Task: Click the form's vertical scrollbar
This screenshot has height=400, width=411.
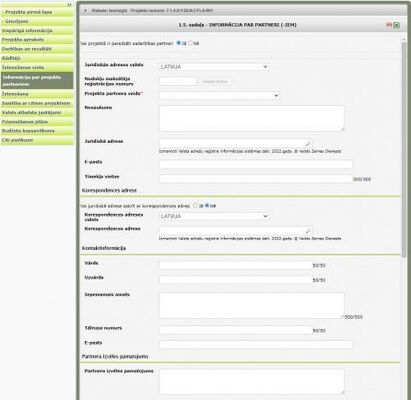Action: [x=404, y=150]
